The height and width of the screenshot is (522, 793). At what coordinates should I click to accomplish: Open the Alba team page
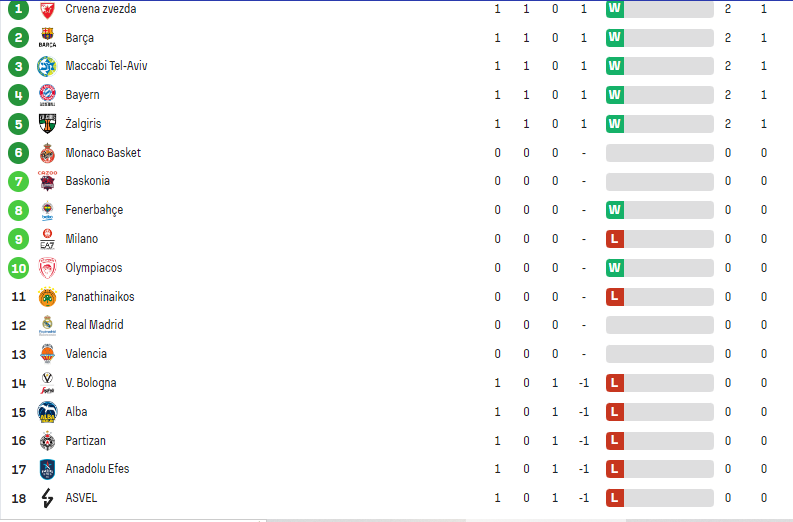(x=76, y=412)
